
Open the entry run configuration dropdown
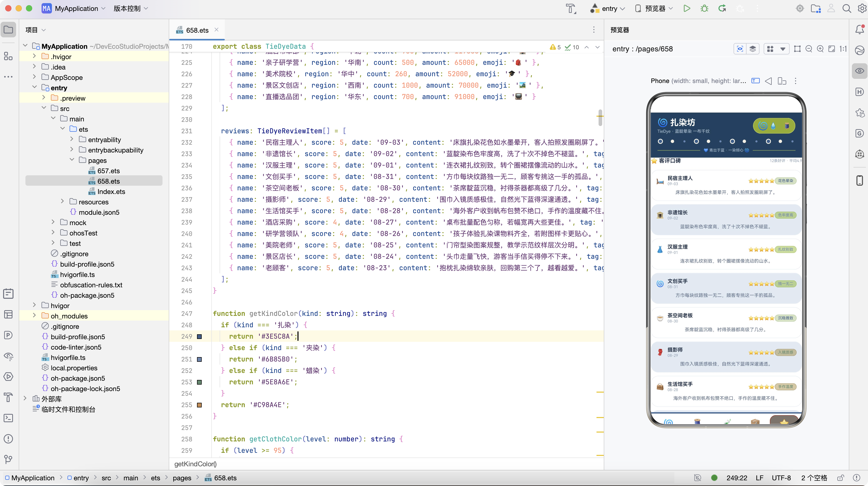(608, 8)
